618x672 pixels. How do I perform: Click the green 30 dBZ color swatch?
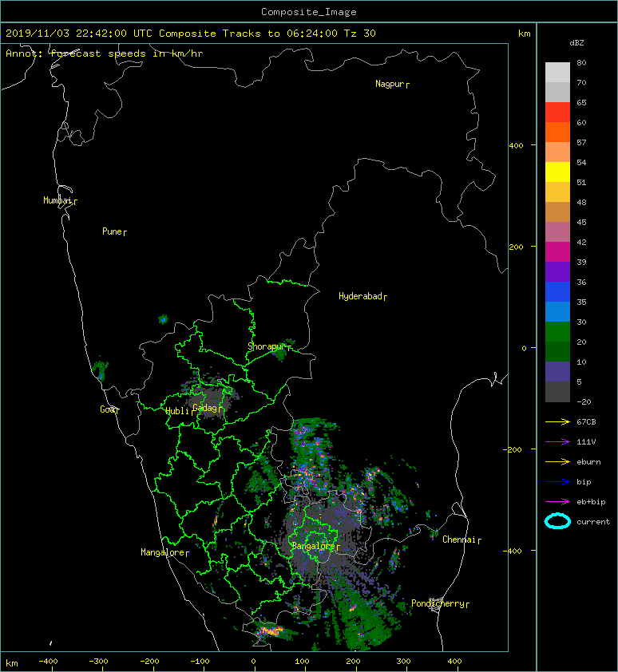(x=557, y=331)
